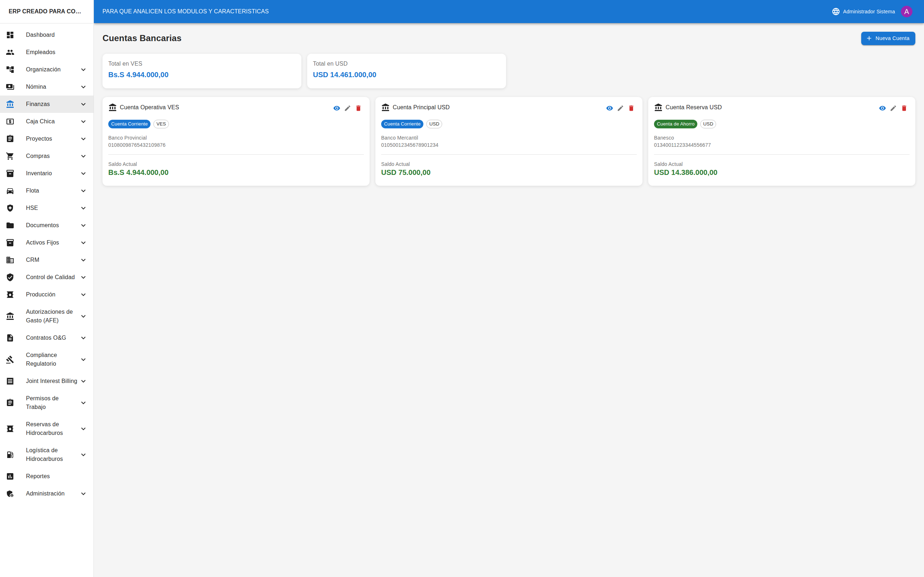Screen dimensions: 924x577
Task: Expand the Nómina submenu chevron
Action: 83,87
